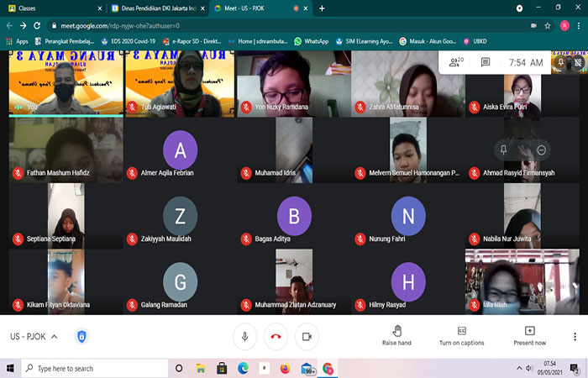
Task: Click the blue security shield icon
Action: click(82, 337)
